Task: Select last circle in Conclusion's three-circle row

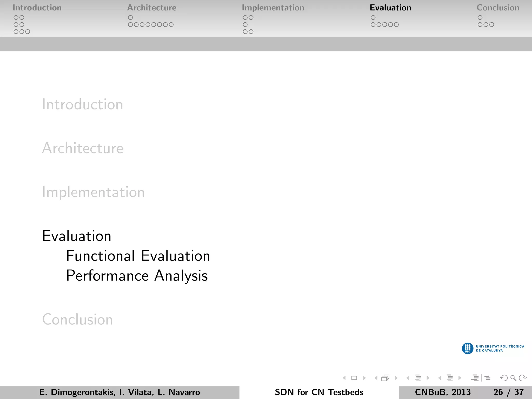Action: click(x=491, y=25)
